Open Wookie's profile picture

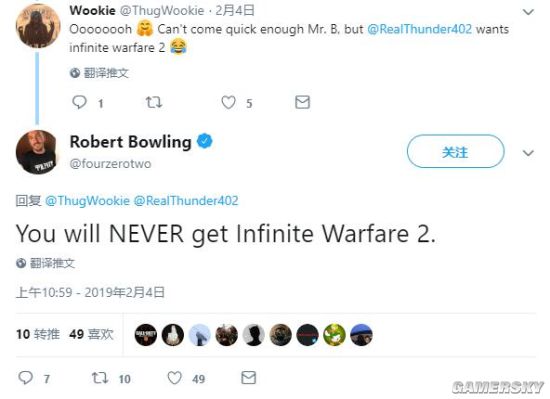pos(38,25)
